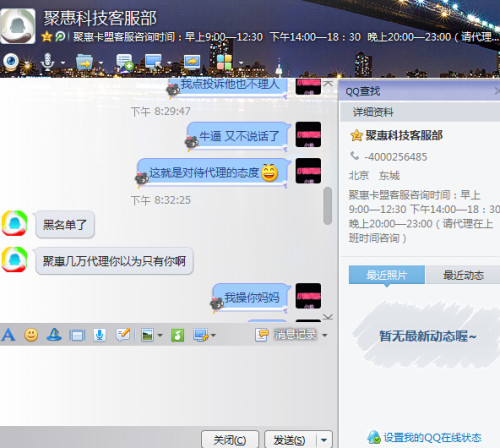
Task: Click the 聚惠几万代理你以为只有你啊 message
Action: [114, 261]
